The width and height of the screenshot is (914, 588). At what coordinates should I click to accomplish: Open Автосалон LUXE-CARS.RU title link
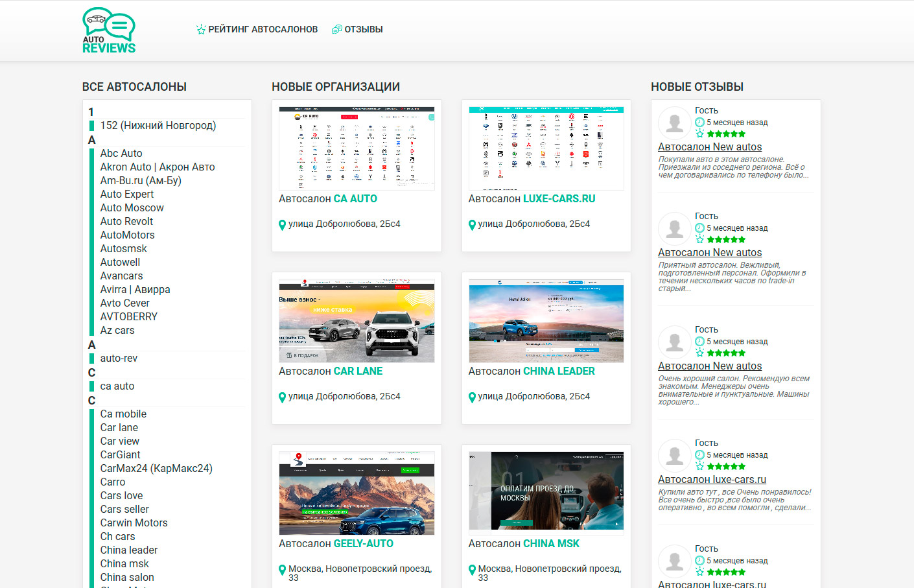[532, 199]
